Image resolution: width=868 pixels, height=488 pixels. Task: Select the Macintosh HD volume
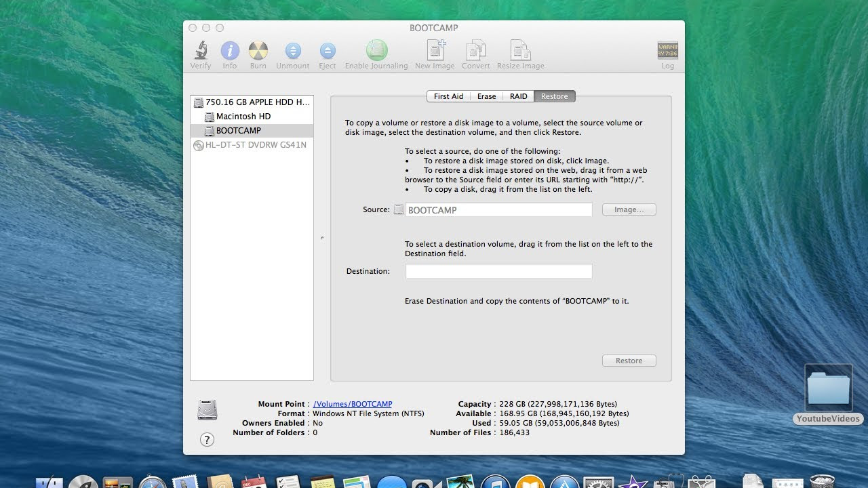point(252,117)
